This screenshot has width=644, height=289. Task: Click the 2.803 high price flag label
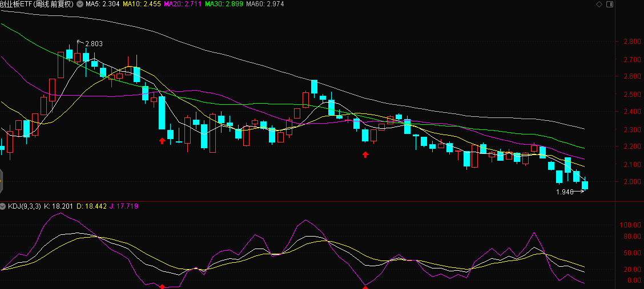click(93, 43)
